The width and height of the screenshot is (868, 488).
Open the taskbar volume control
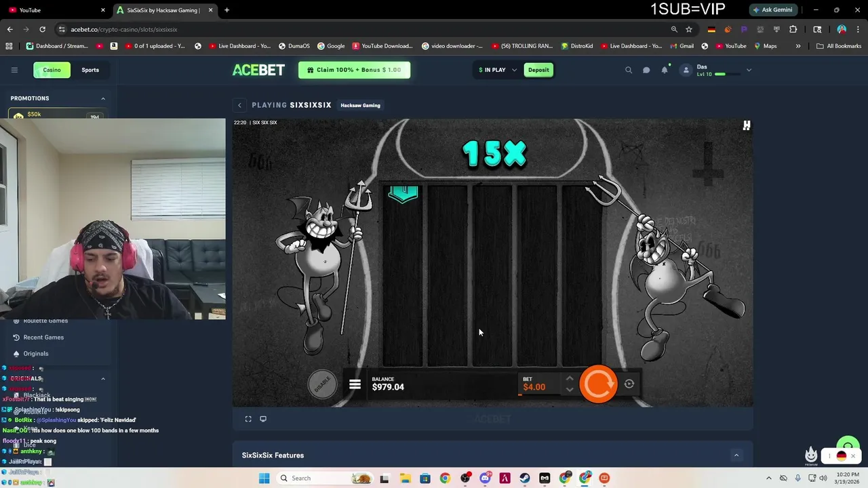[x=823, y=478]
